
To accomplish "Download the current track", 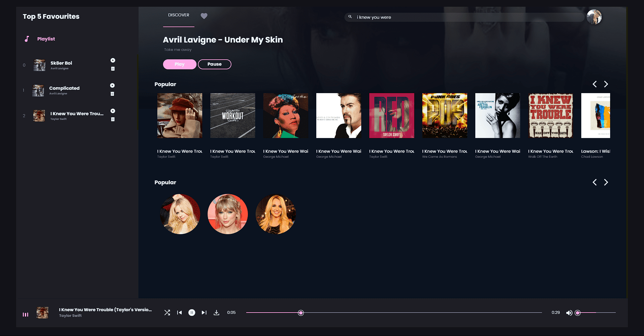I will (x=216, y=313).
